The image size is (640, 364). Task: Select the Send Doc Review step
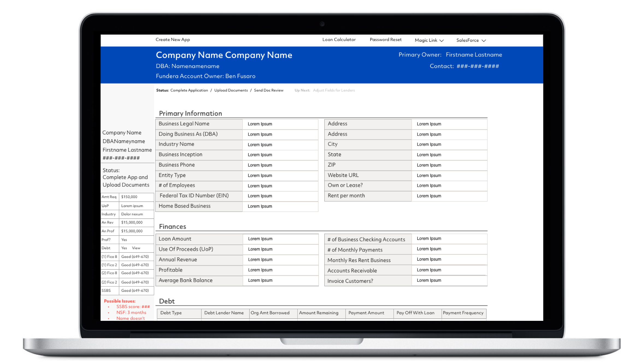[268, 90]
